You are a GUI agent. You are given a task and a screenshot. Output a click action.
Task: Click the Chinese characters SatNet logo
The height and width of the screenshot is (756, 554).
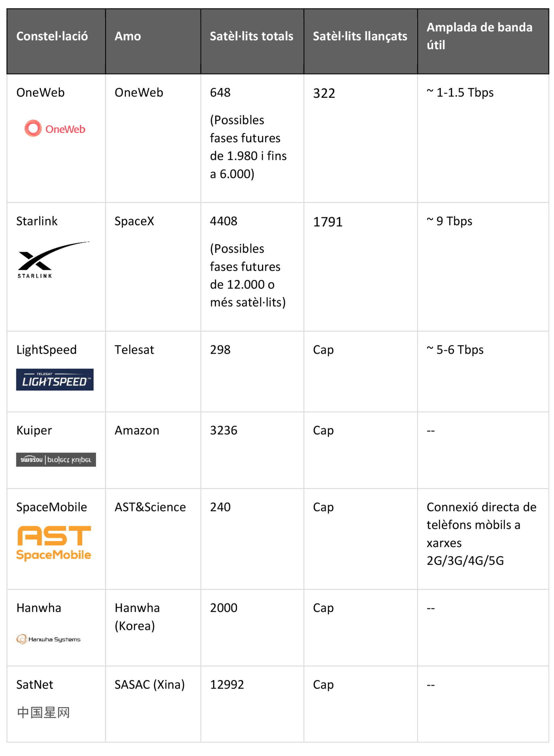[43, 713]
